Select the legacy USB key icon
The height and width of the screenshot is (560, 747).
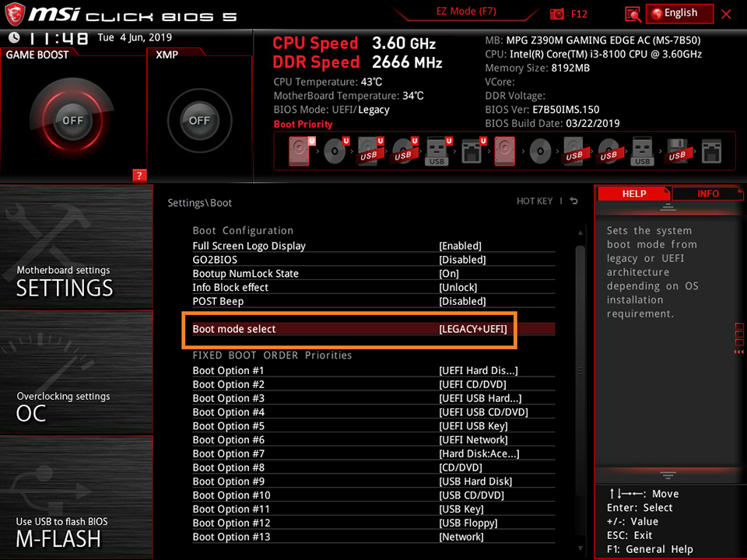click(642, 152)
